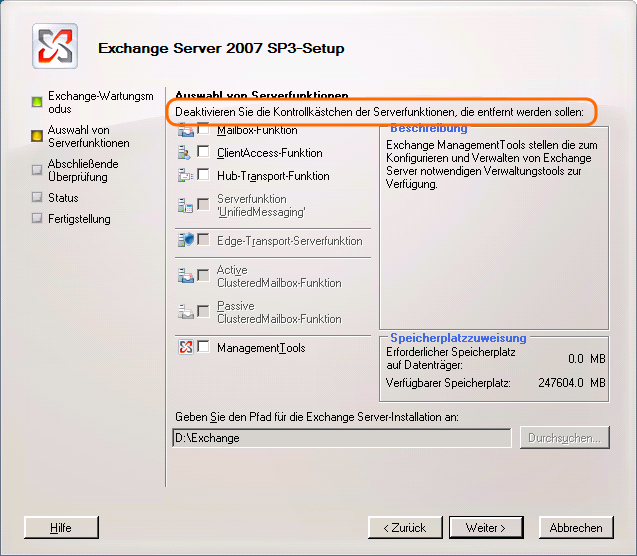Click the Edge-Transport shield icon
The height and width of the screenshot is (556, 637).
(185, 241)
